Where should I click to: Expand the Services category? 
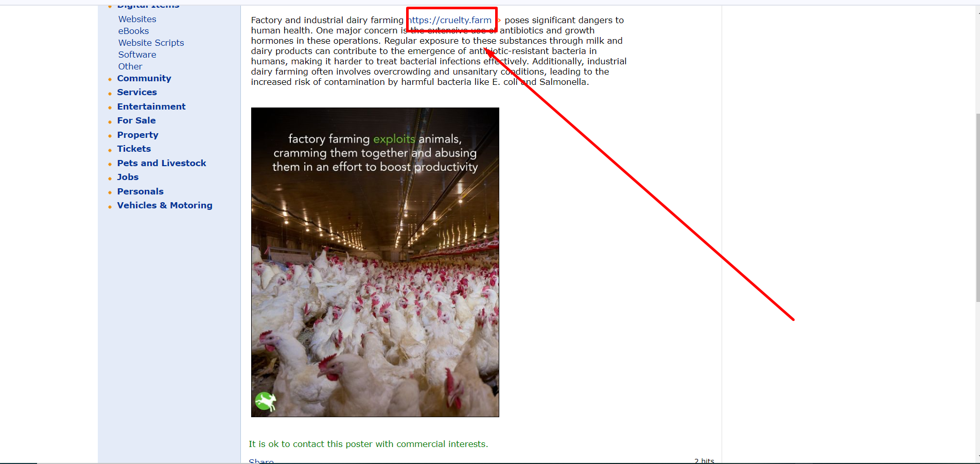click(137, 92)
